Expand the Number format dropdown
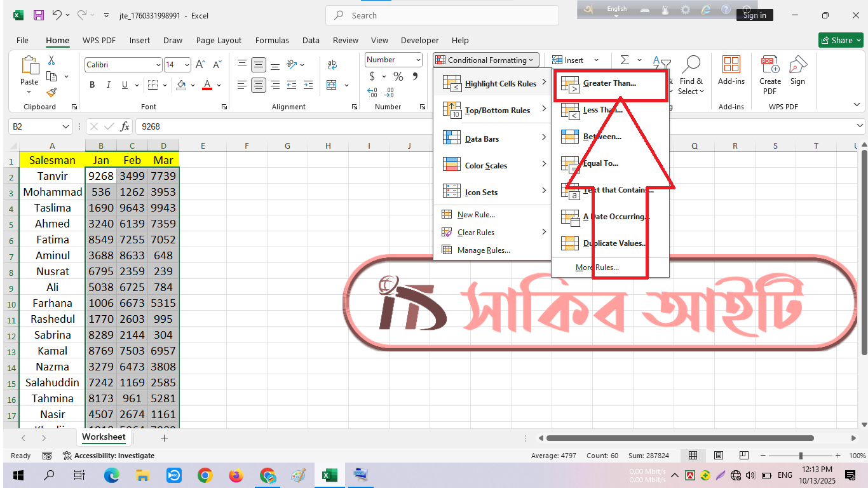Screen dimensions: 868x488 [x=417, y=60]
